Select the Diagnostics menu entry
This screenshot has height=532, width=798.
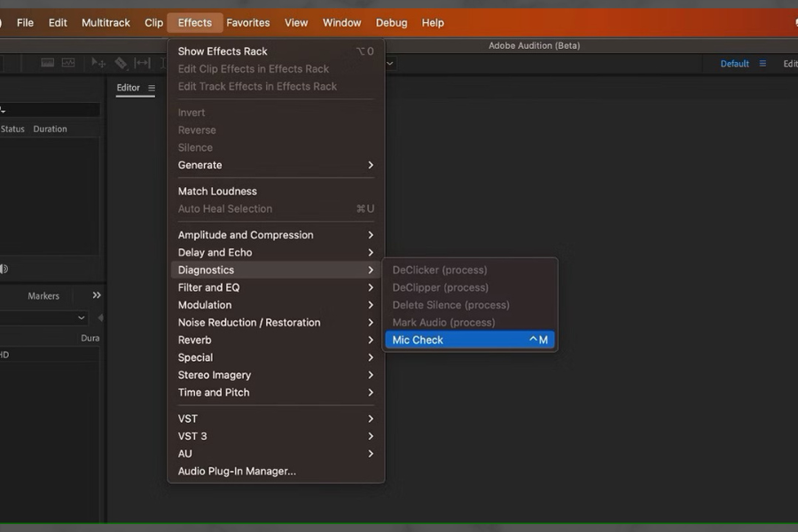276,270
